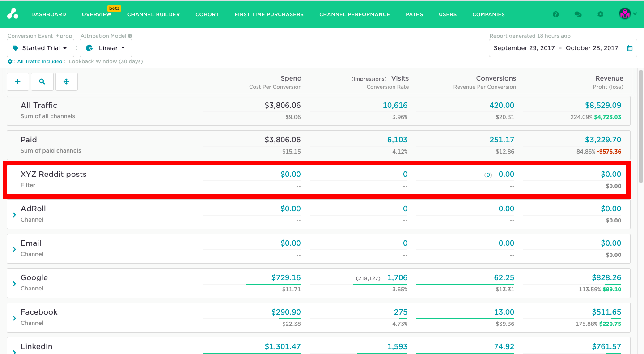Click the gear icon beside All Traffic Included

tap(10, 61)
